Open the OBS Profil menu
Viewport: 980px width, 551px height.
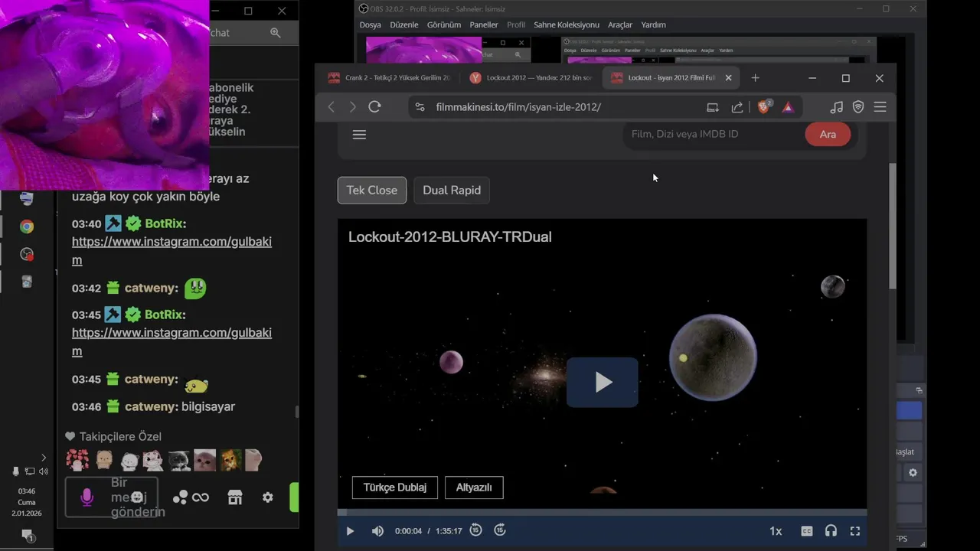coord(516,24)
